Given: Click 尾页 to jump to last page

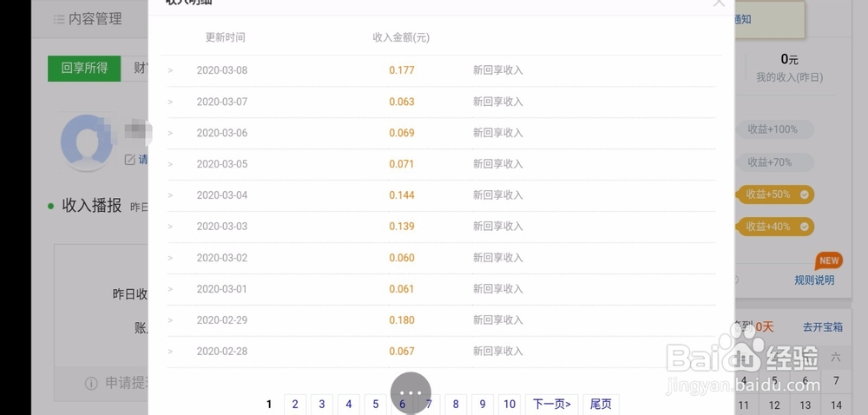Looking at the screenshot, I should (x=601, y=404).
